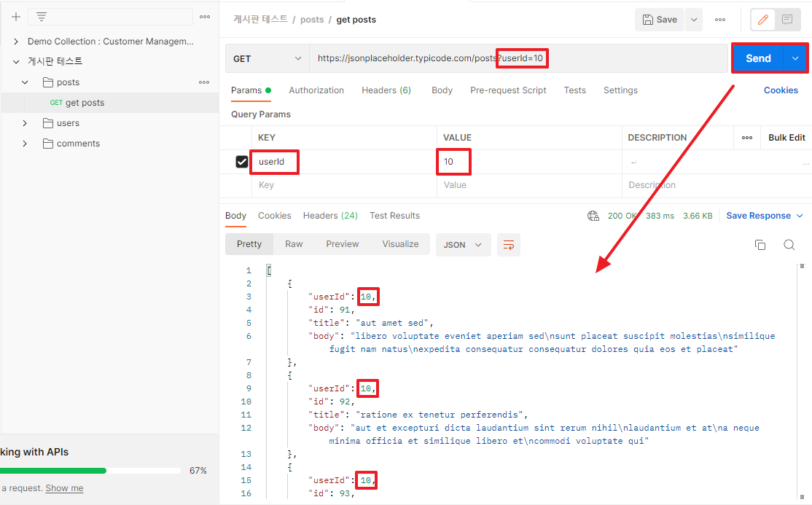Select the response Body tab
Screen dimensions: 812x505
pos(235,216)
